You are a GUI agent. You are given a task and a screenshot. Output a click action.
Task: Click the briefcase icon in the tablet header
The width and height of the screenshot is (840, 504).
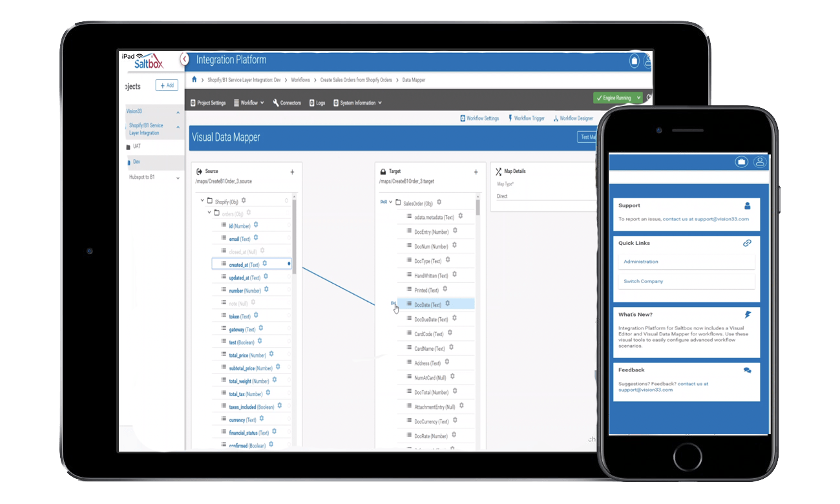click(x=635, y=61)
